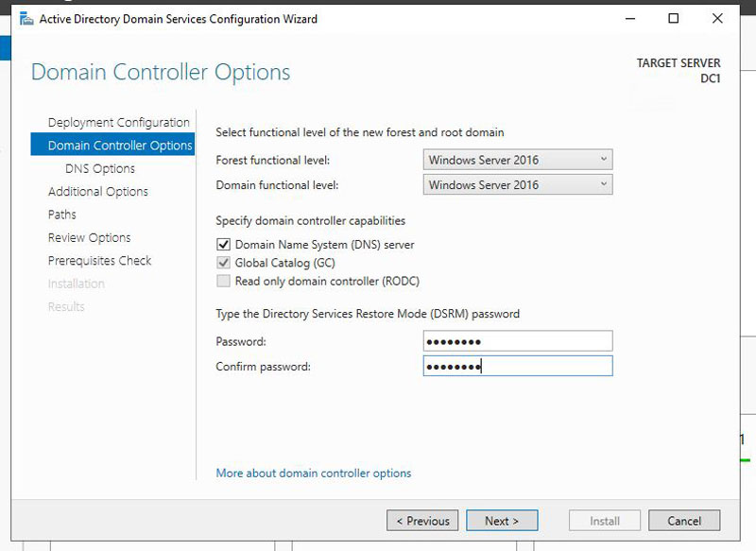Toggle Domain Name System (DNS) server checkbox
This screenshot has width=756, height=551.
(x=223, y=245)
